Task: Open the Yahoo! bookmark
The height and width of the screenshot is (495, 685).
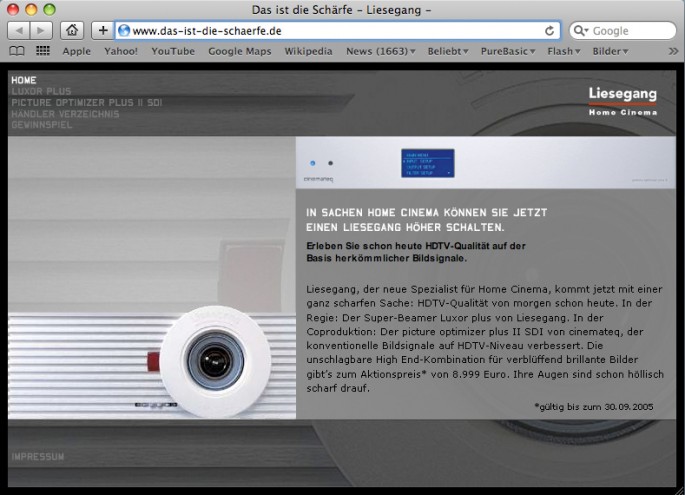Action: tap(121, 51)
